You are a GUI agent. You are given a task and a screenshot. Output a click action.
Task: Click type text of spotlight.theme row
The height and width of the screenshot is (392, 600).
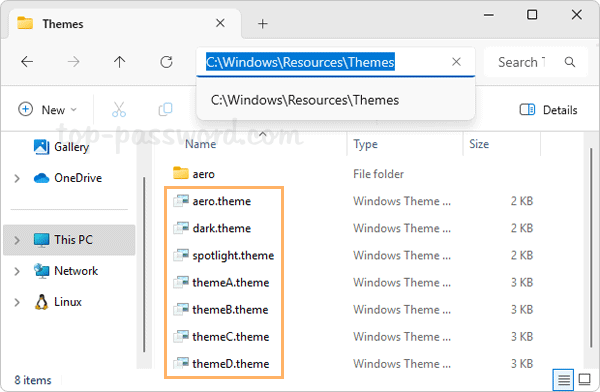click(402, 255)
